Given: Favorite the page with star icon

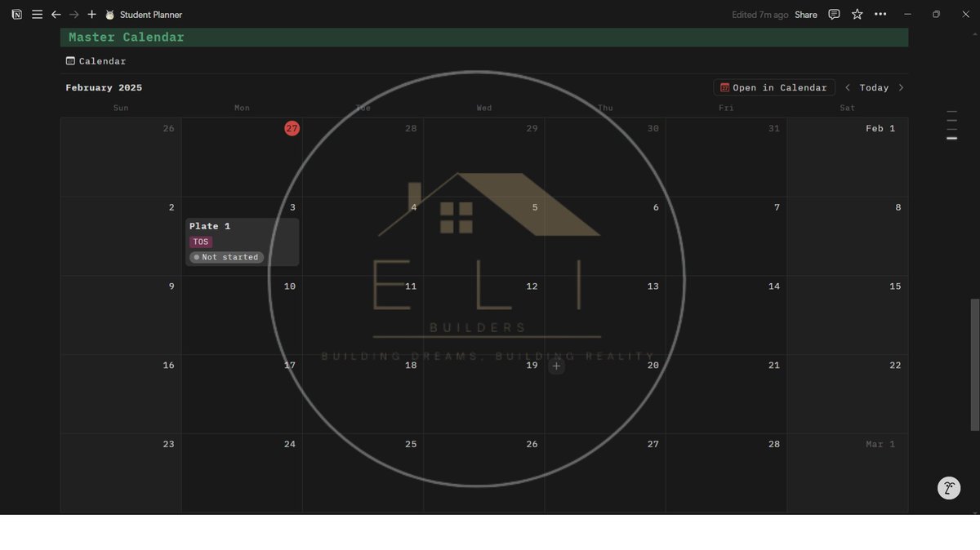Looking at the screenshot, I should pos(857,15).
